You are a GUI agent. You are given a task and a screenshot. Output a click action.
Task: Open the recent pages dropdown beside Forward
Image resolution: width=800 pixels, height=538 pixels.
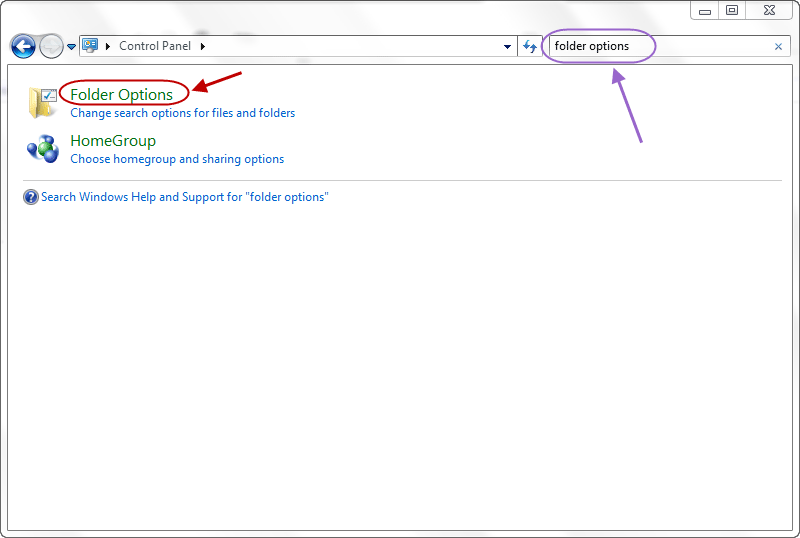click(x=71, y=47)
